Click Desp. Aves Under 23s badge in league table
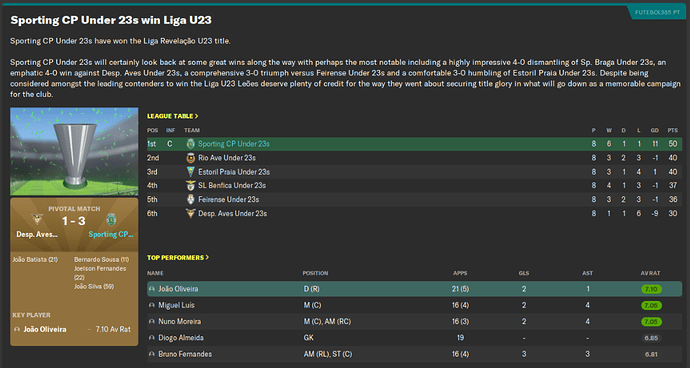Screen dimensions: 690x368 pos(191,213)
